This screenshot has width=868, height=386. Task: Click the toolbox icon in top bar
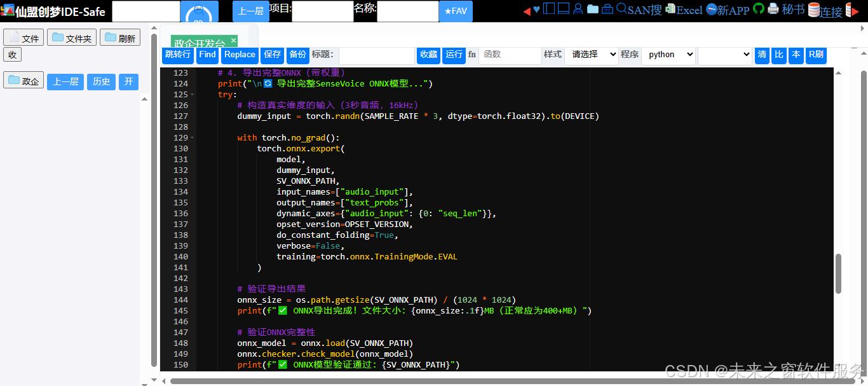[x=607, y=9]
